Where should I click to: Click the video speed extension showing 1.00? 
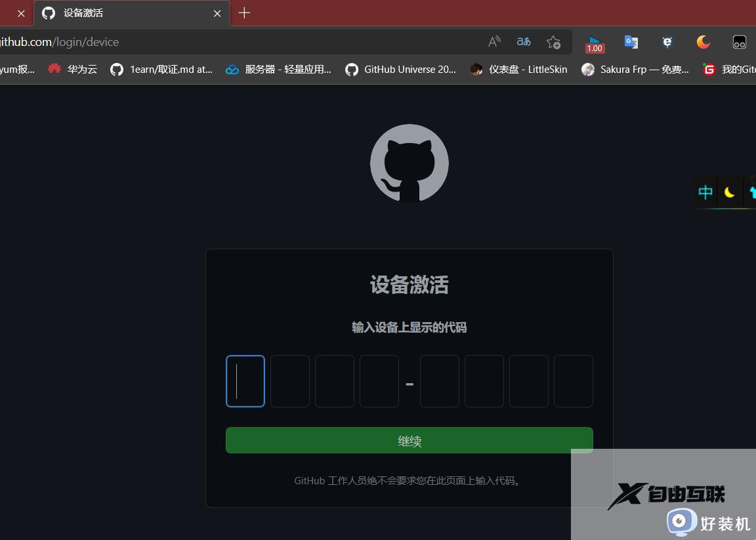[x=595, y=42]
